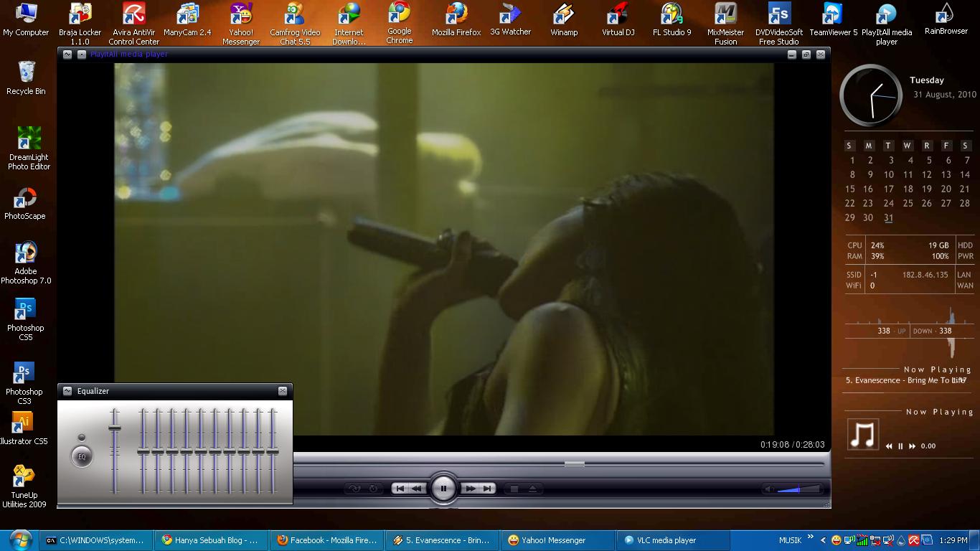Switch to Facebook - Mozilla Firefox taskbar window
This screenshot has height=551, width=980.
pos(328,540)
